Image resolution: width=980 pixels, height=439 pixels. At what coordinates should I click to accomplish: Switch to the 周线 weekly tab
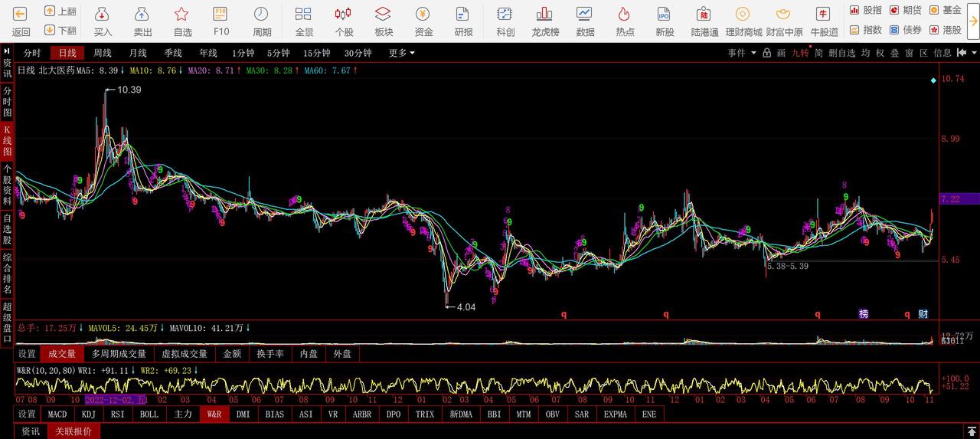coord(103,53)
